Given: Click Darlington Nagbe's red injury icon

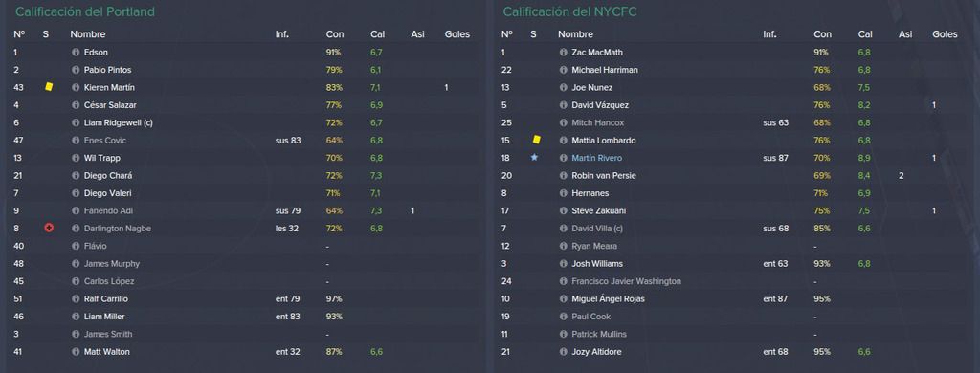Looking at the screenshot, I should pos(49,228).
